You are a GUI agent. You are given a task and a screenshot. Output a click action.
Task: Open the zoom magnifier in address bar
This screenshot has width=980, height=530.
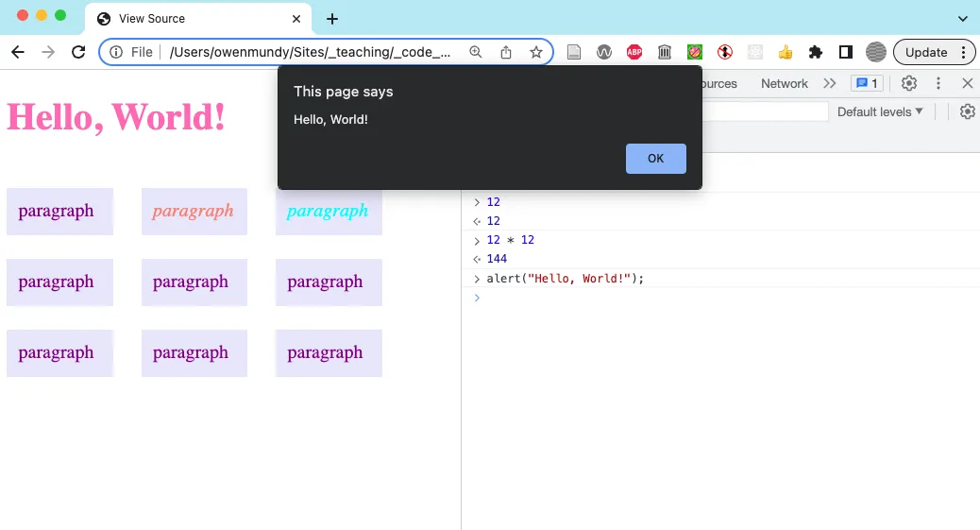(x=476, y=52)
